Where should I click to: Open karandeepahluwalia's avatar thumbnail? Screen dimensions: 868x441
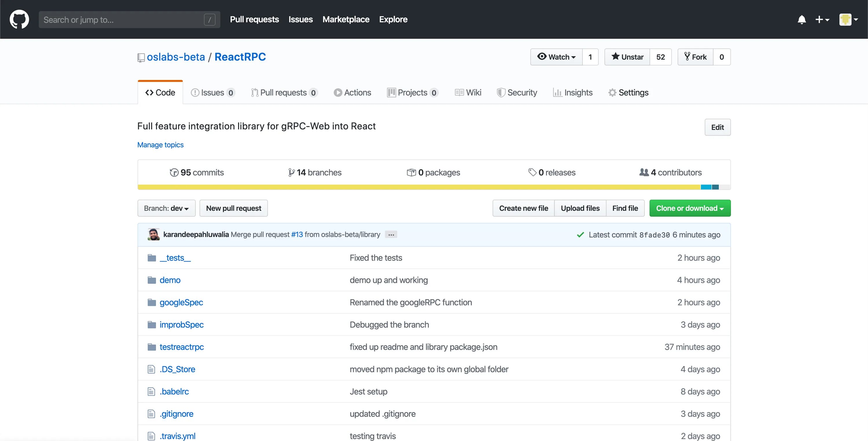click(154, 234)
